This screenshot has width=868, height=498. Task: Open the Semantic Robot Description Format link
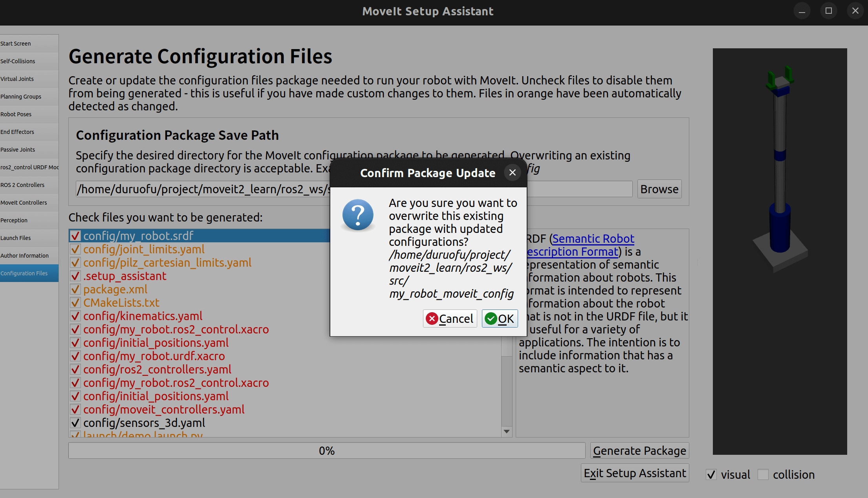(593, 239)
